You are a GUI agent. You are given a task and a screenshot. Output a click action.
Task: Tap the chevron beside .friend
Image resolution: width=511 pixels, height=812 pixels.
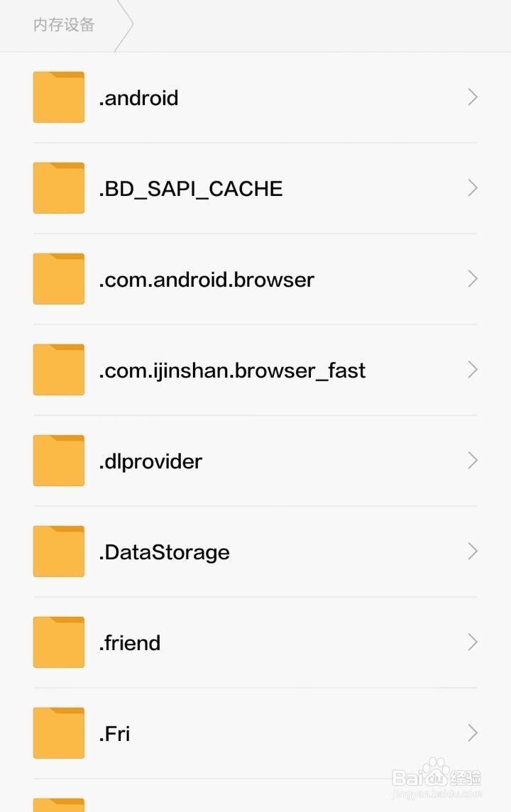473,642
